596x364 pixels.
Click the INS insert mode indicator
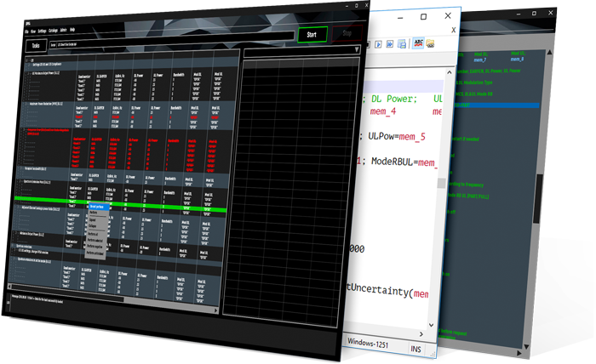click(x=415, y=349)
